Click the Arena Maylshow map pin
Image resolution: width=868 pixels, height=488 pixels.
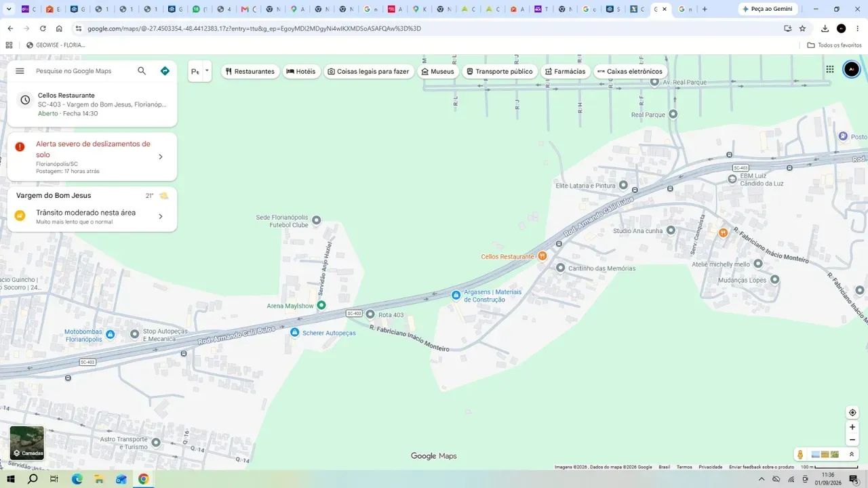321,306
